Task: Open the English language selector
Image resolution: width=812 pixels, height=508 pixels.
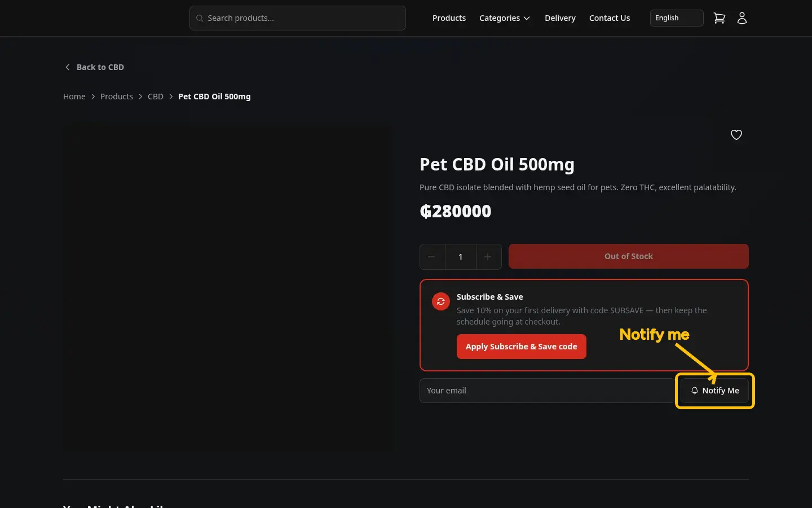Action: [x=677, y=18]
